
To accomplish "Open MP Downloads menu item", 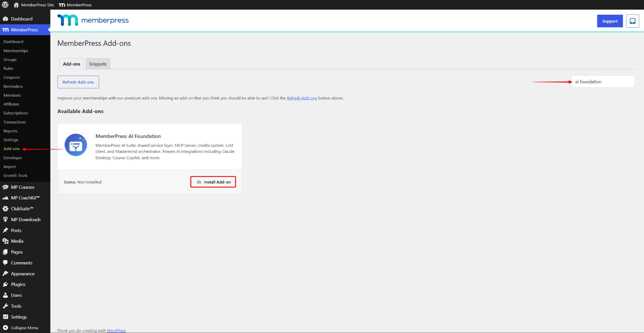I will click(25, 219).
